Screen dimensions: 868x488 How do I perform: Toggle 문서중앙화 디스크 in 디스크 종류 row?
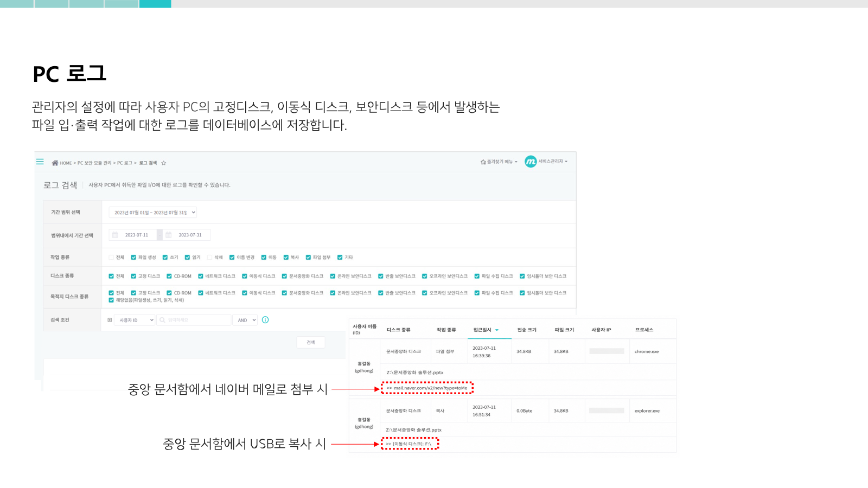point(284,276)
